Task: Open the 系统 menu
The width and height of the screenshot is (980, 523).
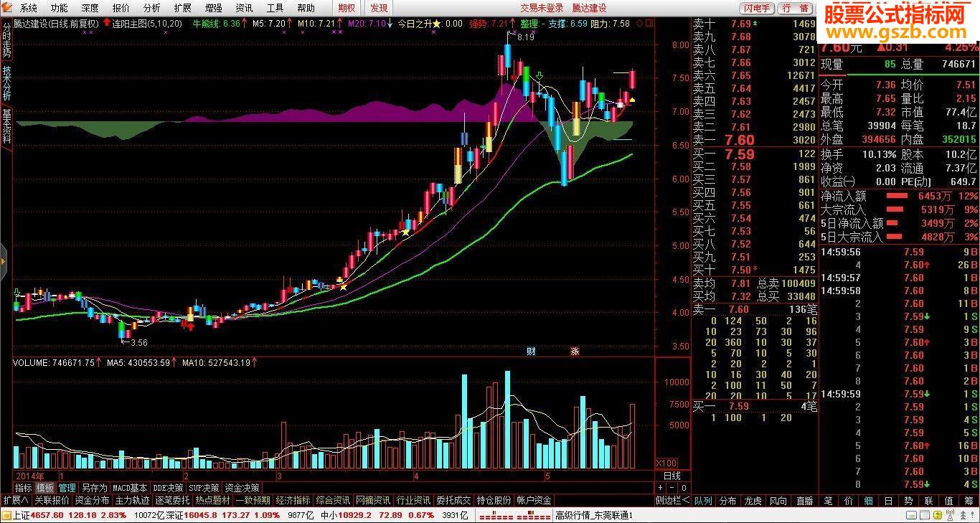Action: (28, 8)
